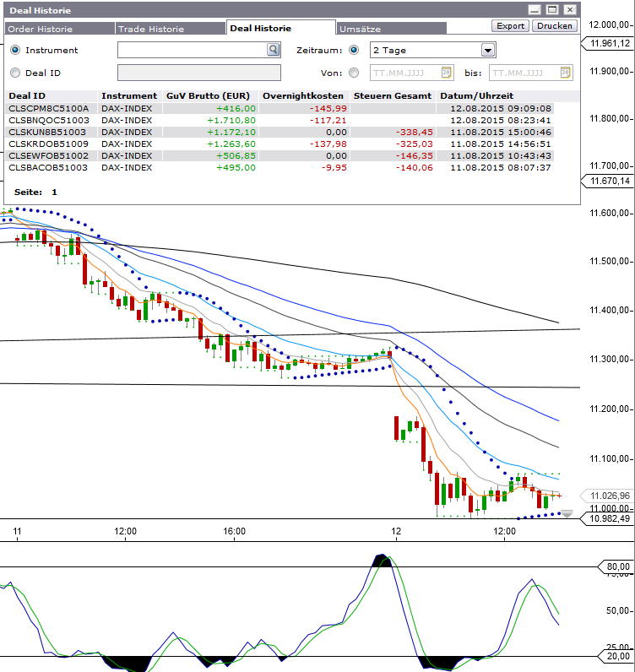This screenshot has width=635, height=672.
Task: Maximize the Deal Historie window
Action: (552, 10)
